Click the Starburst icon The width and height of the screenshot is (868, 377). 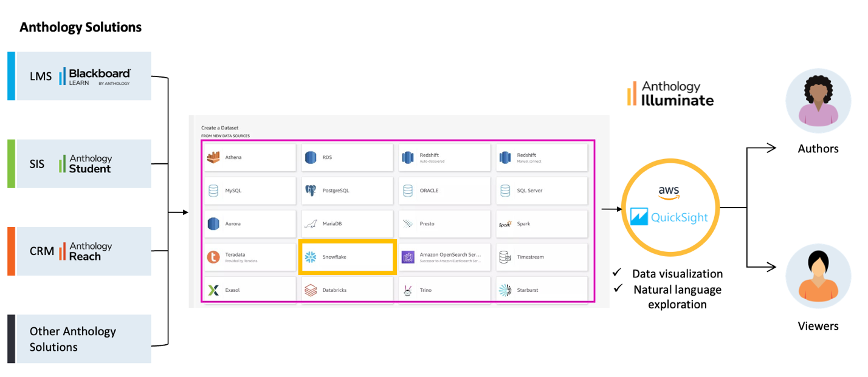pos(505,290)
